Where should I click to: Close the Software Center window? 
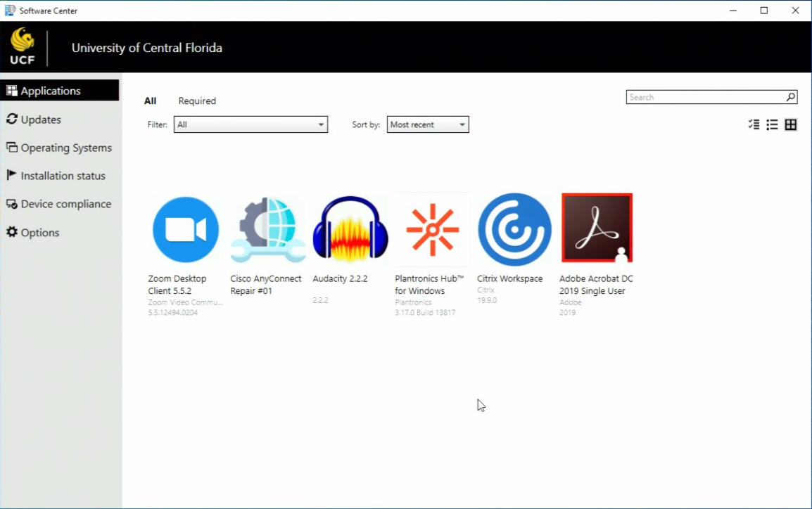point(795,11)
